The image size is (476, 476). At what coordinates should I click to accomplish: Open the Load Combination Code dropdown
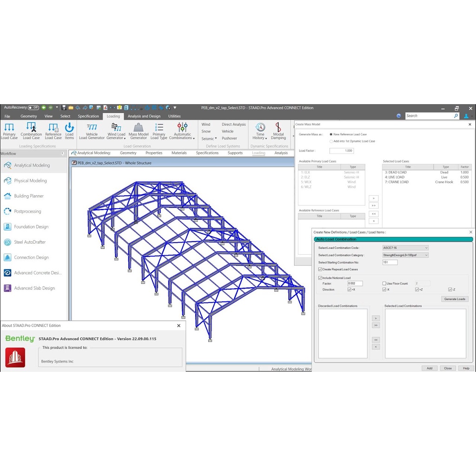[x=405, y=248]
